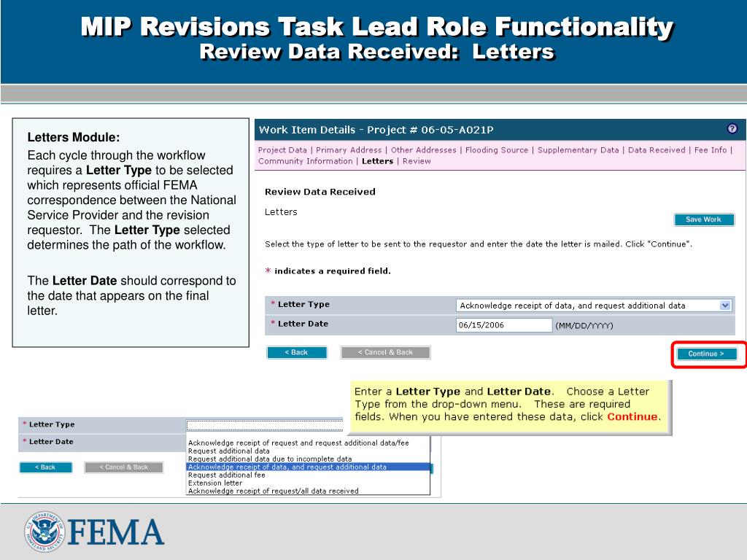The width and height of the screenshot is (747, 560).
Task: Click the Save Work button
Action: tap(704, 219)
